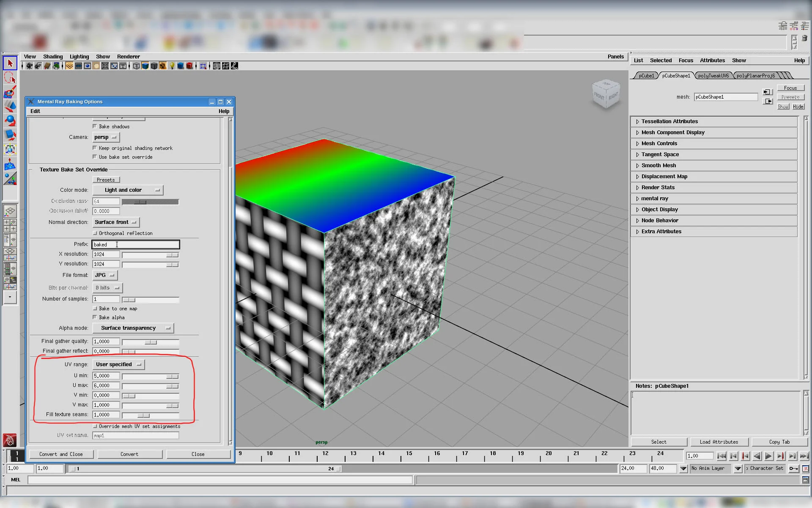Open the Color mode dropdown
The width and height of the screenshot is (812, 508).
pyautogui.click(x=128, y=190)
